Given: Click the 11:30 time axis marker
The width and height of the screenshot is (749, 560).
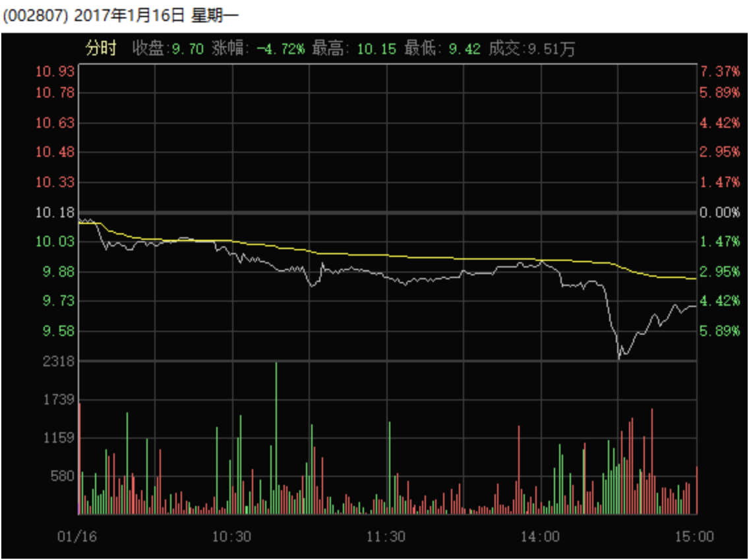Looking at the screenshot, I should (386, 537).
